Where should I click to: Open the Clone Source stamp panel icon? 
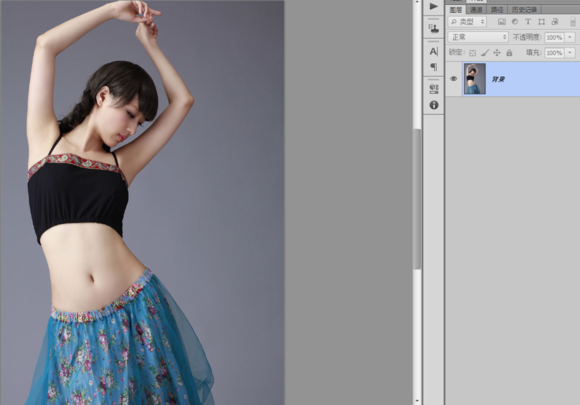pos(434,28)
